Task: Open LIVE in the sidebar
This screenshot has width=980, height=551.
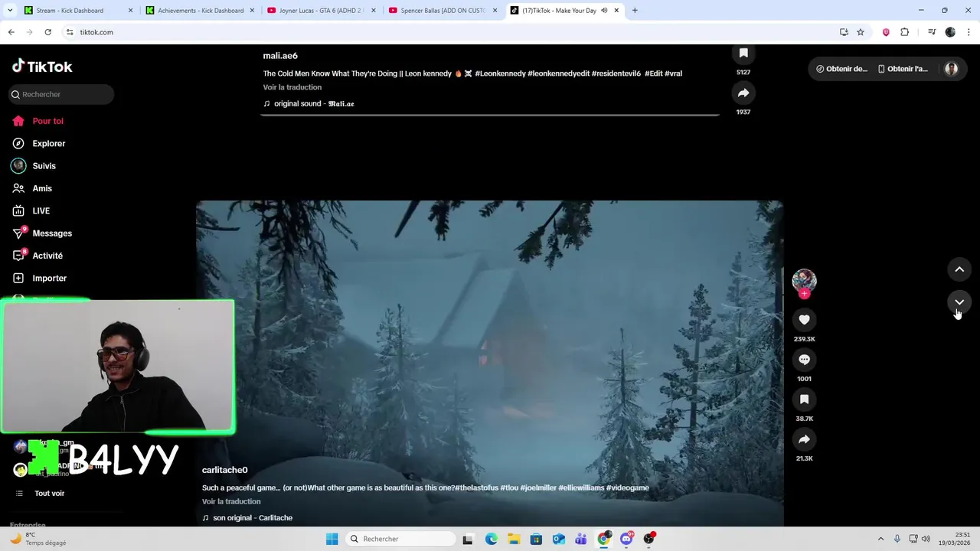Action: 31,210
